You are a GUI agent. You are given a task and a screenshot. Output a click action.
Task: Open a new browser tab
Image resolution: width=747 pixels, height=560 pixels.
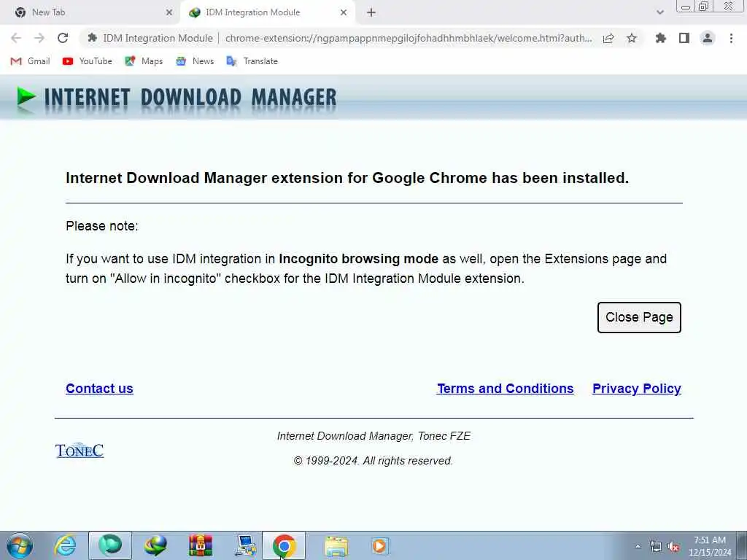[x=371, y=12]
